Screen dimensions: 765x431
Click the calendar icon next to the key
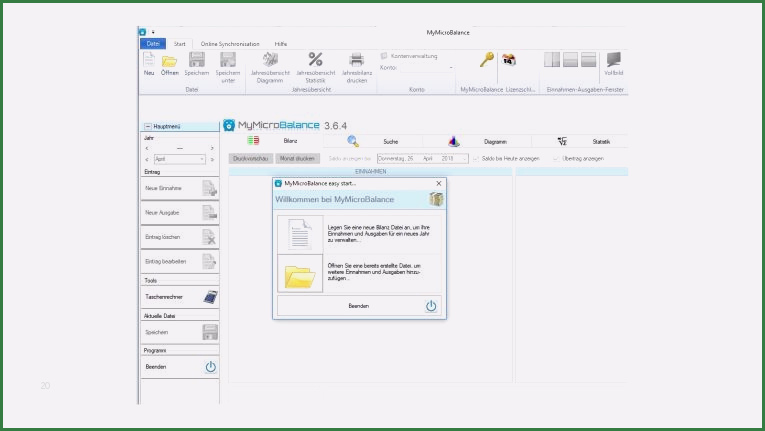coord(508,60)
